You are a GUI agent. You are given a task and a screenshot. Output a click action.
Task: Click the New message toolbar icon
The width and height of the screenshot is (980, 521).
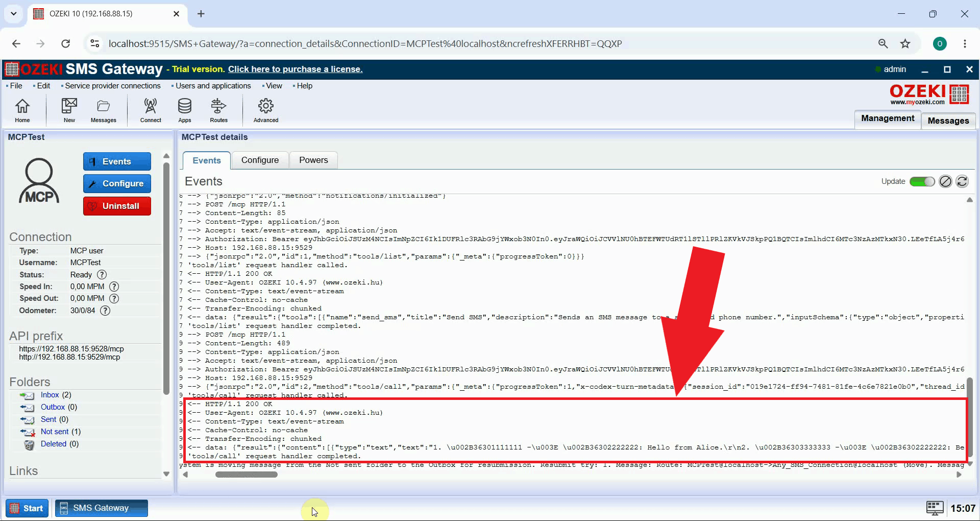pos(69,110)
